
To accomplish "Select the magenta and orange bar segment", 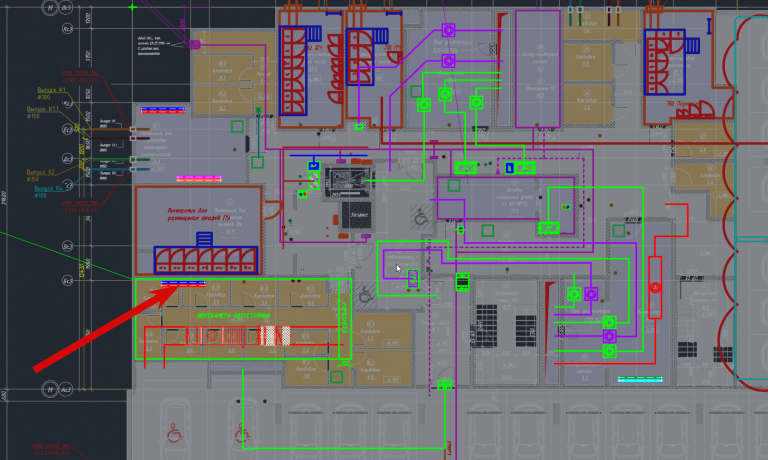I will 199,179.
